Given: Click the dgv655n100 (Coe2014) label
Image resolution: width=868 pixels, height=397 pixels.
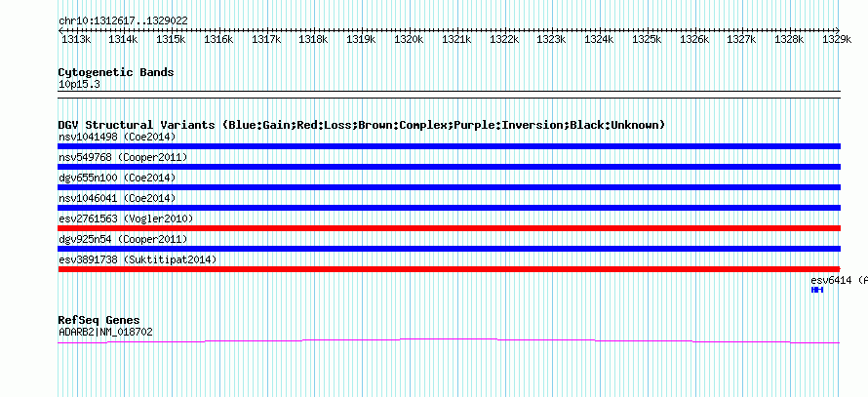Looking at the screenshot, I should pyautogui.click(x=117, y=178).
